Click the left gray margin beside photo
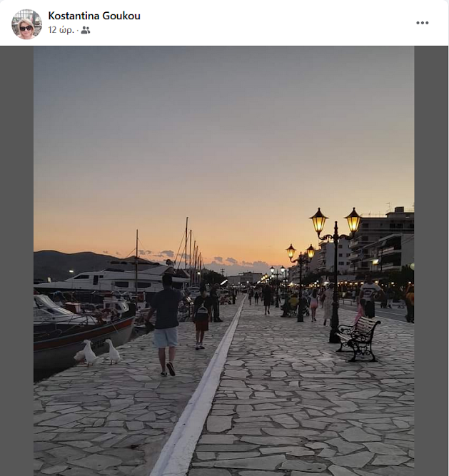The height and width of the screenshot is (476, 449). [16, 260]
